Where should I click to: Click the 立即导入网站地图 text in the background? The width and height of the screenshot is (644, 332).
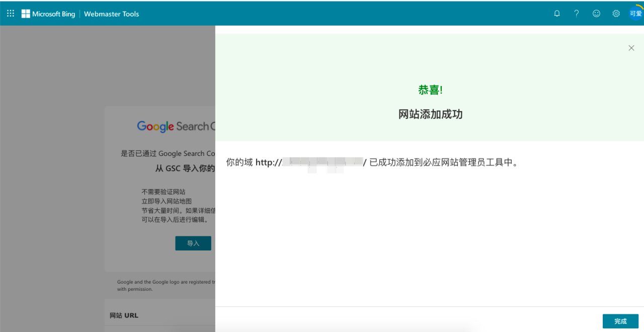click(167, 201)
